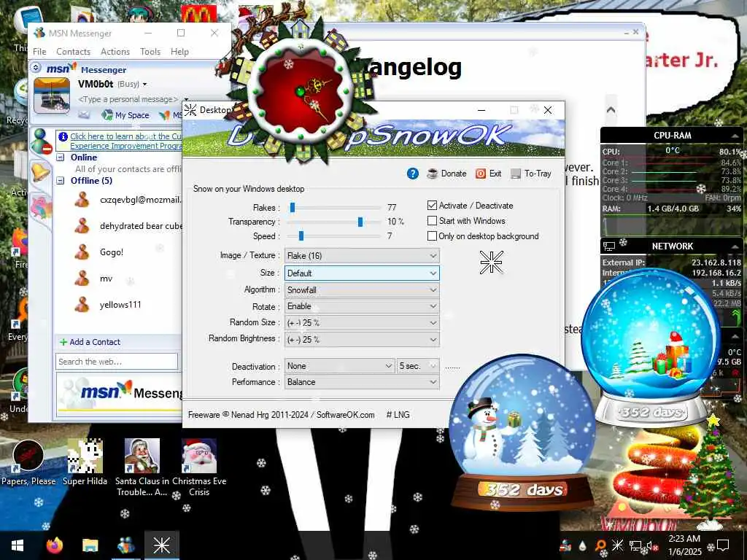Open the Tools menu in MSN Messenger
The height and width of the screenshot is (560, 747).
click(150, 52)
